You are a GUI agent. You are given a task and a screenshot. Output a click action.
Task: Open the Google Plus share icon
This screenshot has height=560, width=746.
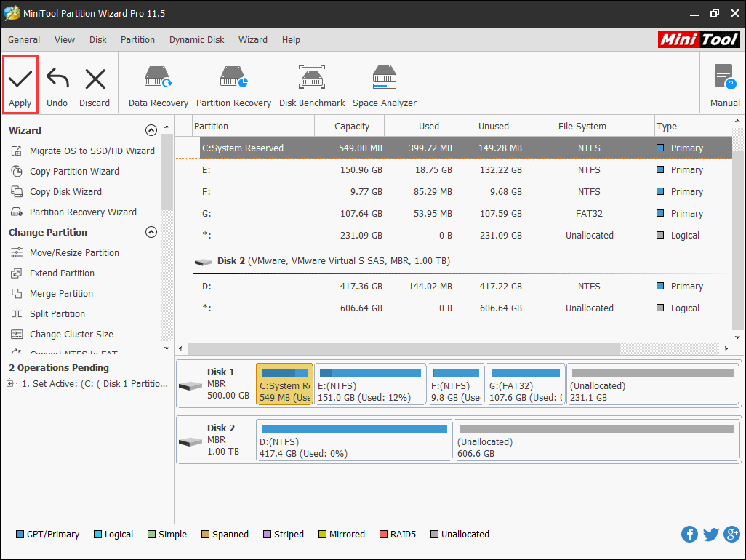731,535
